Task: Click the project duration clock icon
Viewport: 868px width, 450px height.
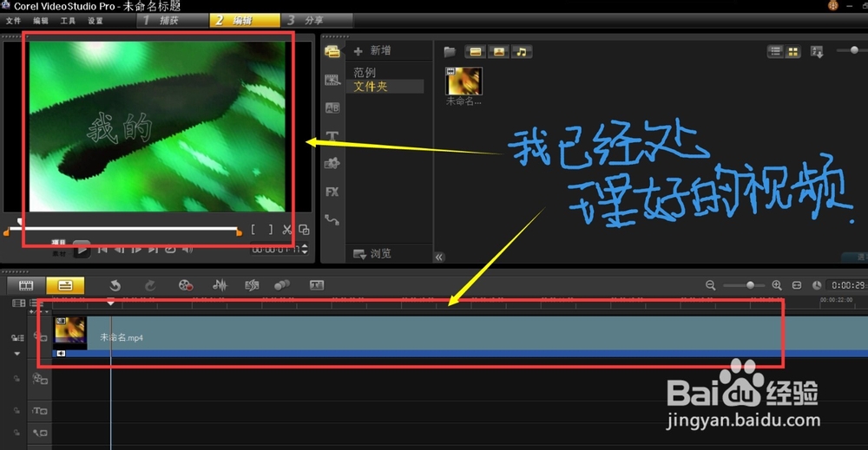Action: tap(817, 285)
